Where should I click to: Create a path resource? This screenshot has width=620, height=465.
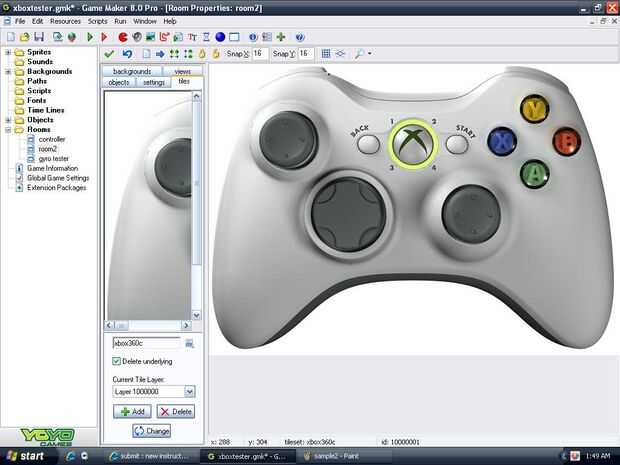pyautogui.click(x=164, y=37)
